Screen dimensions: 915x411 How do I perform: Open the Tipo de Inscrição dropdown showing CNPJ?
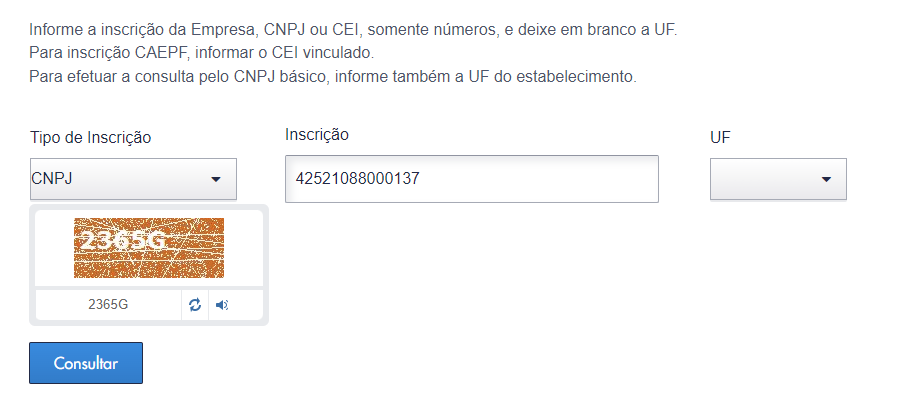(x=132, y=179)
